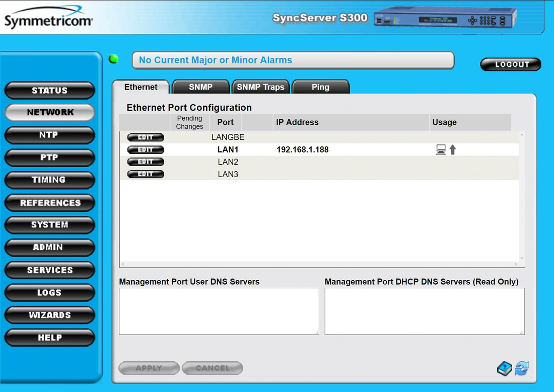Click the port table scroll right arrow

point(515,264)
